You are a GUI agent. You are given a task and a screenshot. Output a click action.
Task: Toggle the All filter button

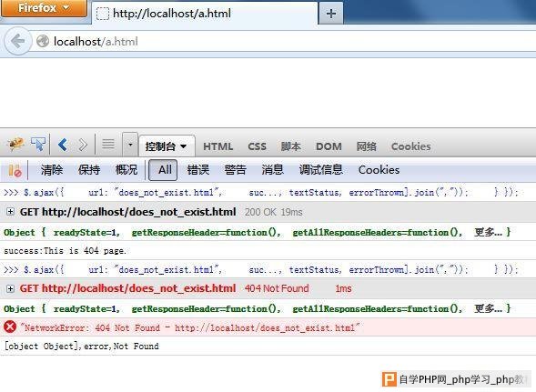pyautogui.click(x=163, y=170)
